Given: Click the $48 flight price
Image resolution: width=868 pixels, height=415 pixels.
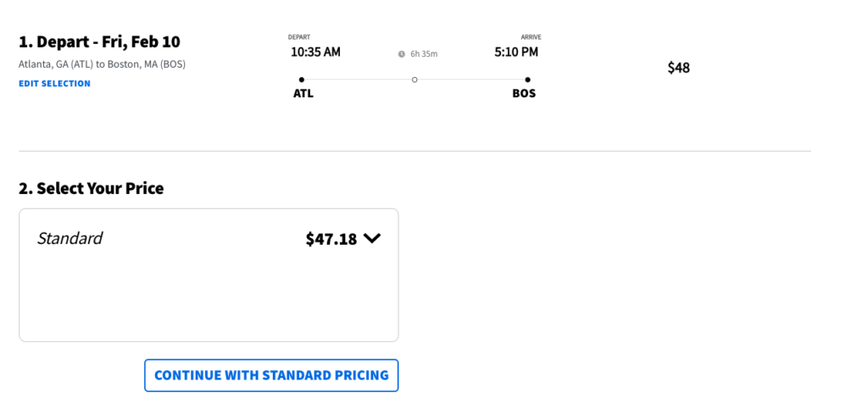Looking at the screenshot, I should (679, 68).
